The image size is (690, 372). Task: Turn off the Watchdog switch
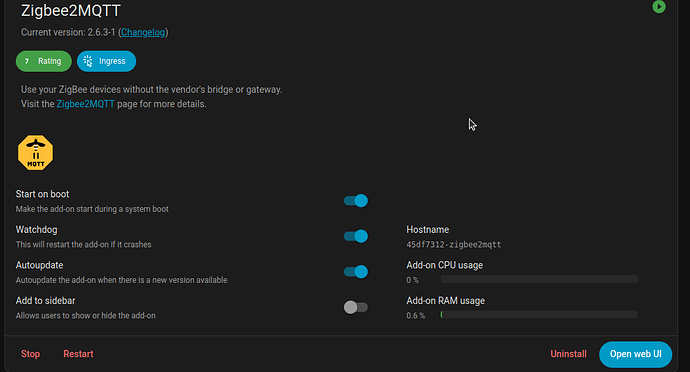(x=356, y=236)
